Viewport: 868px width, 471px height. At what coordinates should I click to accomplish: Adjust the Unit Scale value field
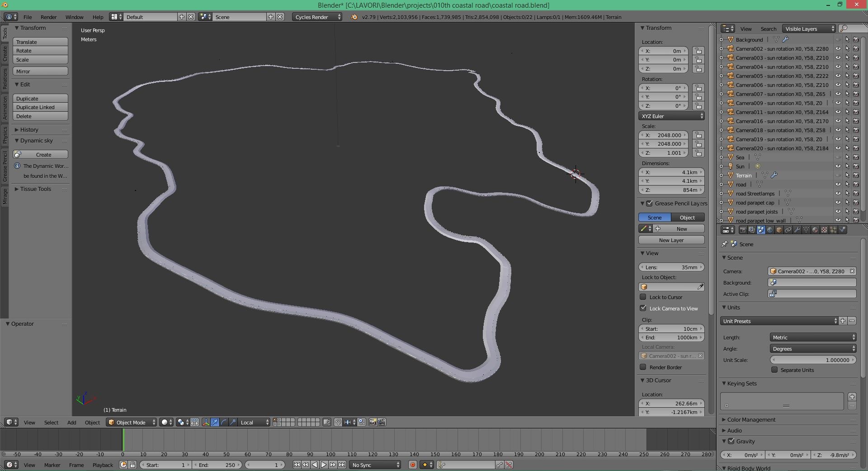tap(813, 360)
